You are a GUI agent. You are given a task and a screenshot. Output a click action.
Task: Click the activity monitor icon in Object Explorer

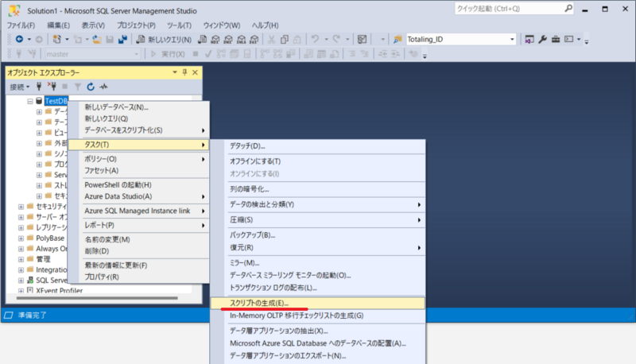(x=104, y=87)
